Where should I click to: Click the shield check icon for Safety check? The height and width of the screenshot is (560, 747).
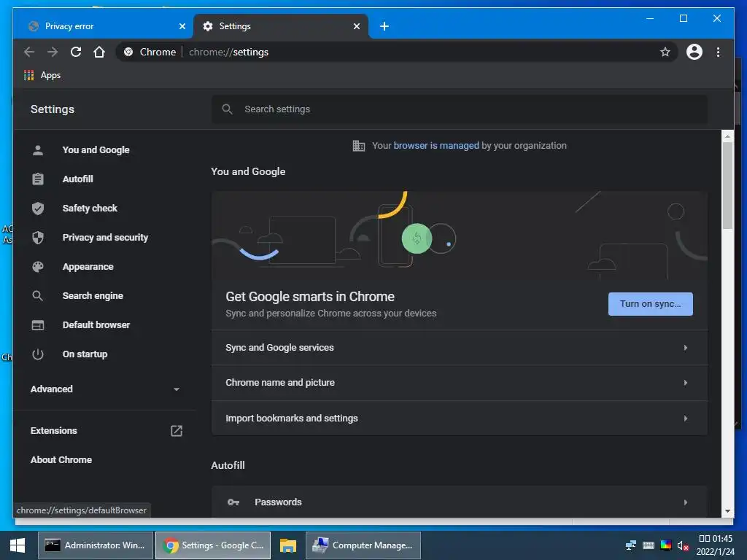38,208
